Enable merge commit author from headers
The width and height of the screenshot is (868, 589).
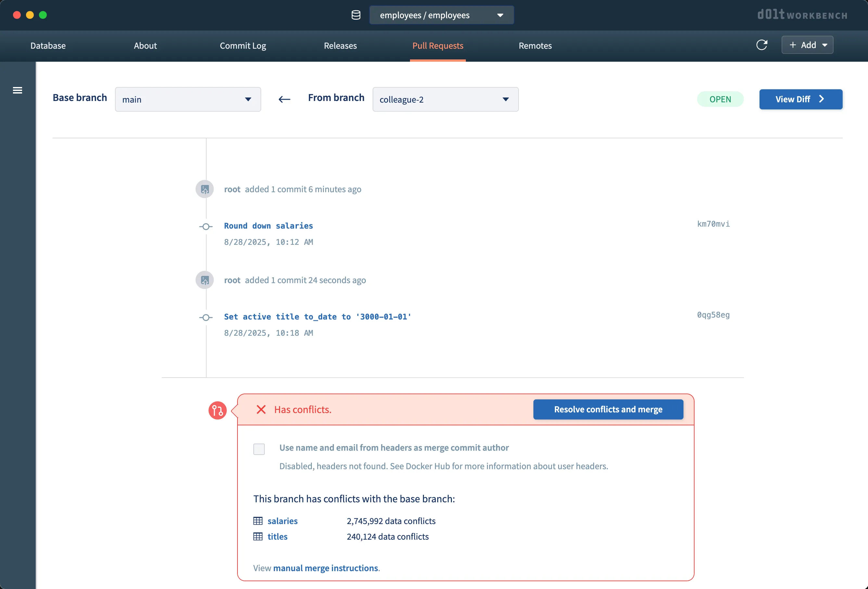[x=259, y=449]
